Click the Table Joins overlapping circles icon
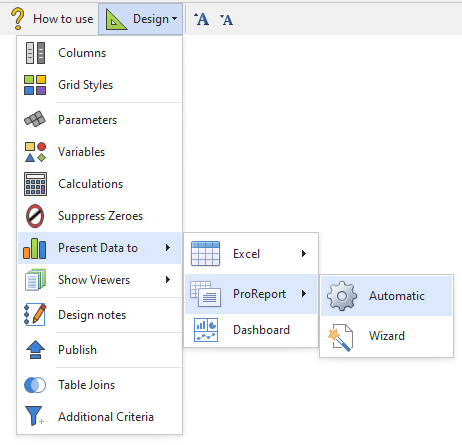Image resolution: width=462 pixels, height=445 pixels. (x=35, y=385)
